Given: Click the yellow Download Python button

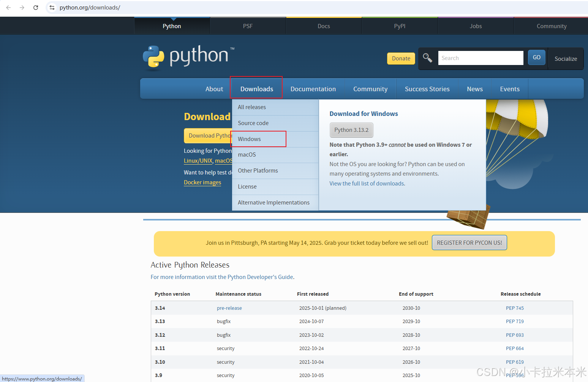Looking at the screenshot, I should pyautogui.click(x=208, y=136).
